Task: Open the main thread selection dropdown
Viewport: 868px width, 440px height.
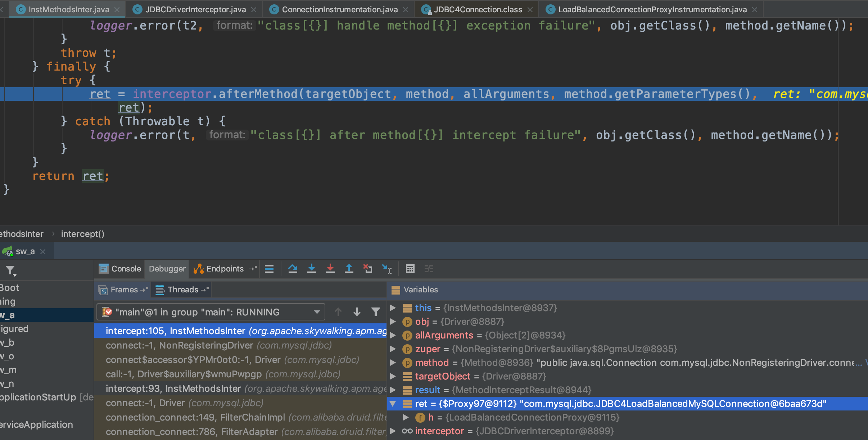Action: click(x=317, y=312)
